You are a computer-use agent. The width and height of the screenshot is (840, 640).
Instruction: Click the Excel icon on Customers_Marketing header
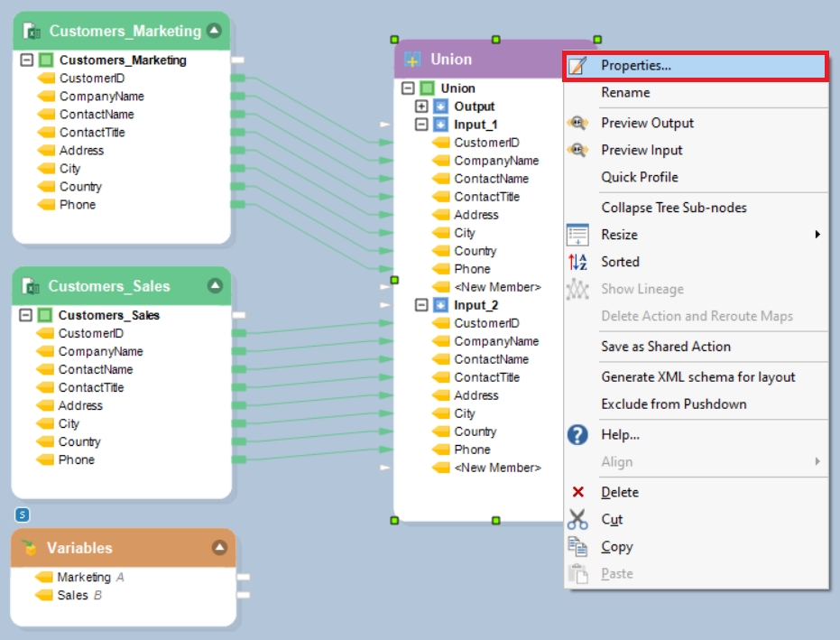32,31
